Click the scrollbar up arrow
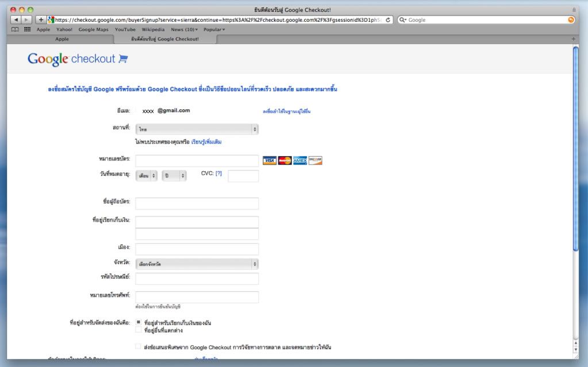This screenshot has height=367, width=588. 575,343
